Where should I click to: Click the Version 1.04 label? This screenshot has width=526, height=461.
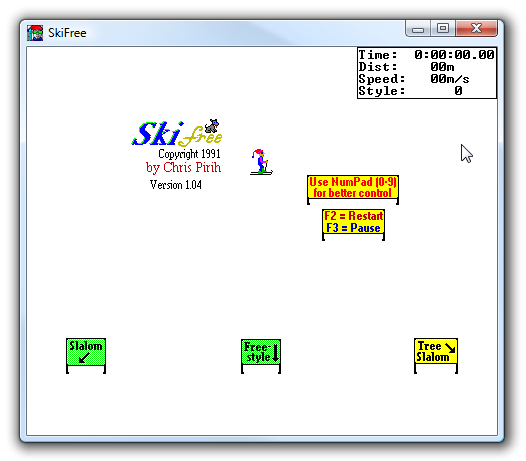(x=175, y=185)
